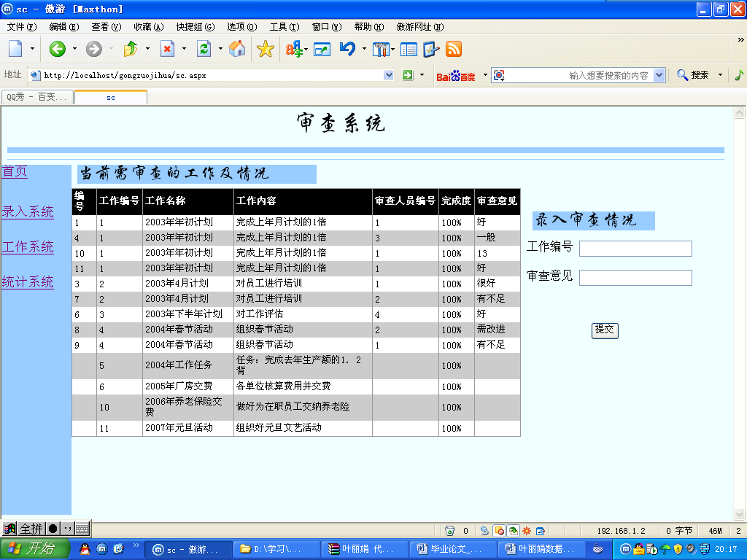This screenshot has height=560, width=747.
Task: Click the Baidu search engine logo
Action: (456, 76)
